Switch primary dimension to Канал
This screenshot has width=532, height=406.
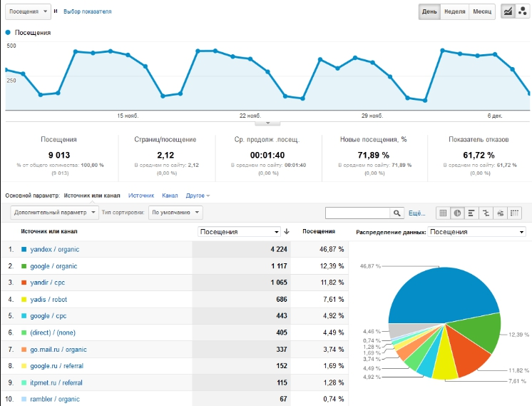170,196
